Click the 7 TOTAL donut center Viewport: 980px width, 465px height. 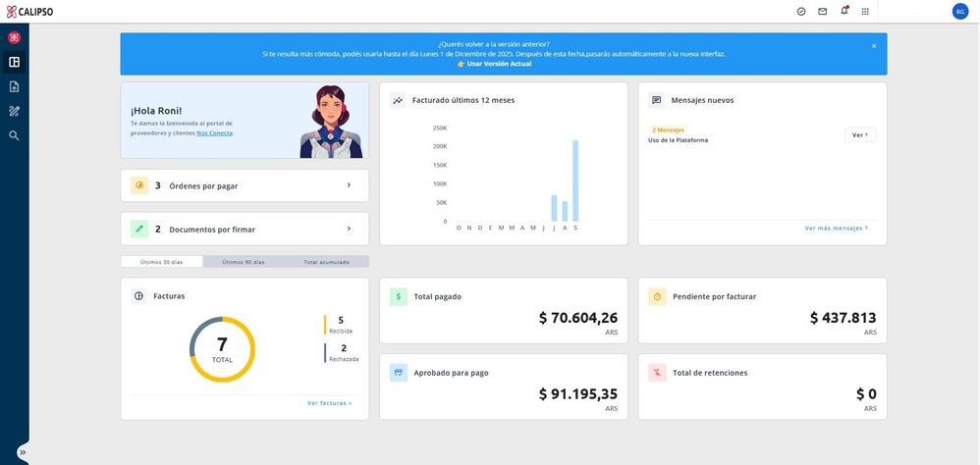click(x=222, y=349)
